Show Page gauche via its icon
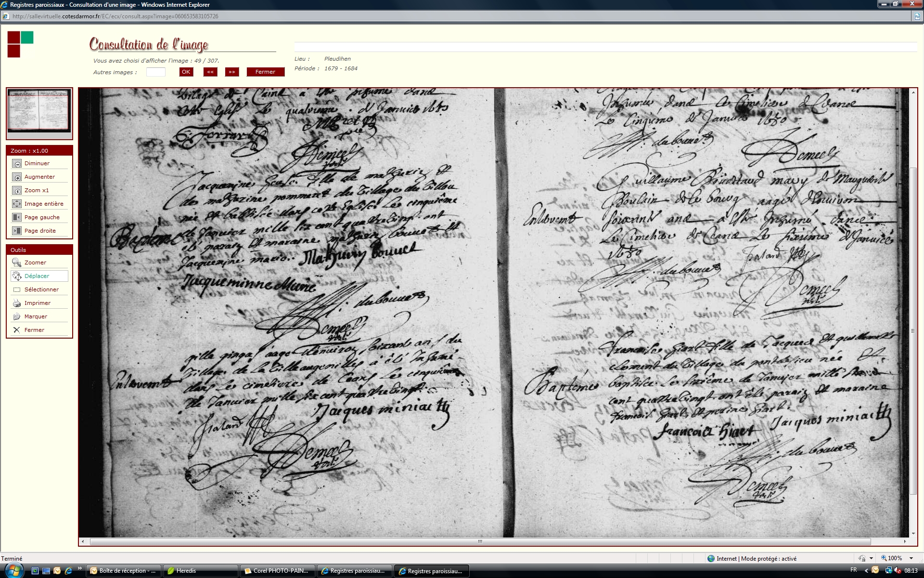Image resolution: width=924 pixels, height=578 pixels. tap(17, 218)
